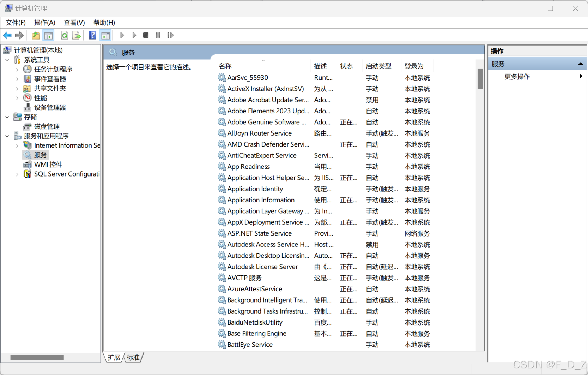588x375 pixels.
Task: Toggle Show/Hide Console Tree toolbar button
Action: click(x=48, y=35)
